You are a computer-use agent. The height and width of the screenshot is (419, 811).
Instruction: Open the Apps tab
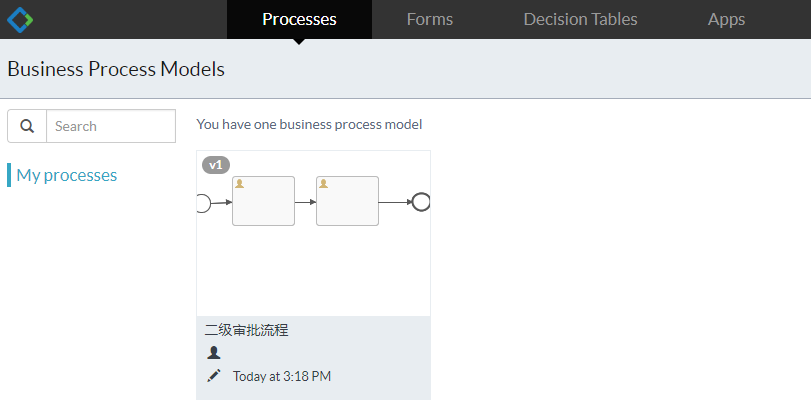726,19
